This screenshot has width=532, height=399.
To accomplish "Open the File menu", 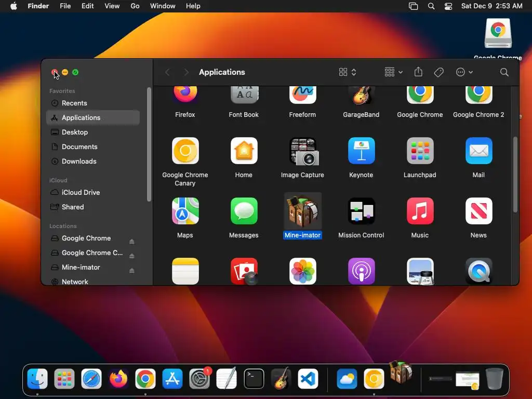I will tap(65, 6).
